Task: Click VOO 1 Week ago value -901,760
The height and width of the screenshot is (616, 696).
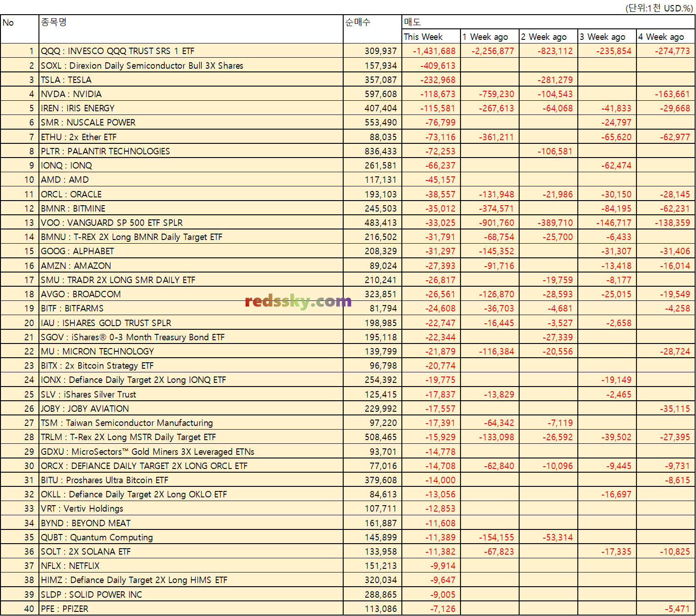Action: (490, 223)
